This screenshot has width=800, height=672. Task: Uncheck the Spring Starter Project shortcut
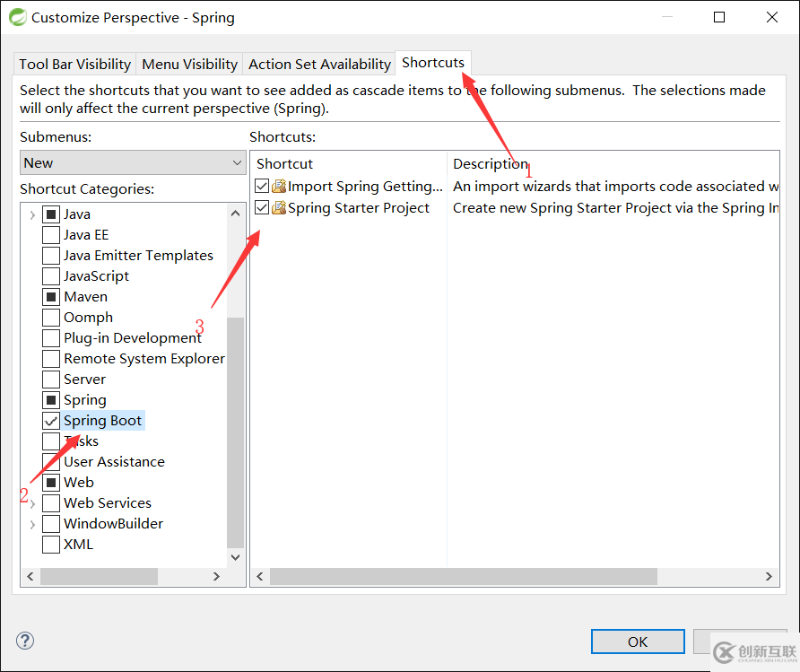point(262,207)
